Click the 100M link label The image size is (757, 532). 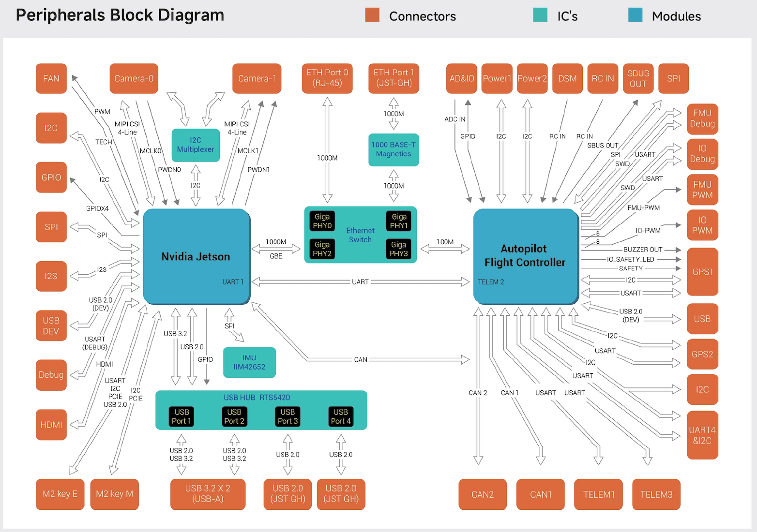point(445,242)
